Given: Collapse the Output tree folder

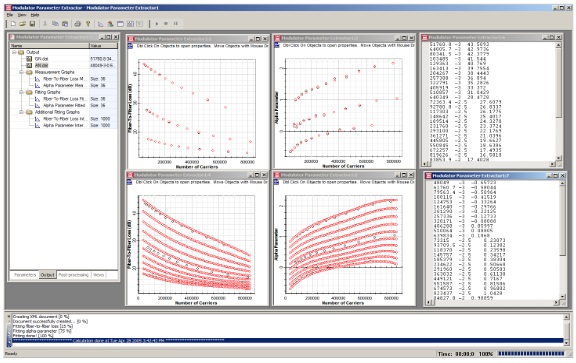Looking at the screenshot, I should click(x=15, y=52).
